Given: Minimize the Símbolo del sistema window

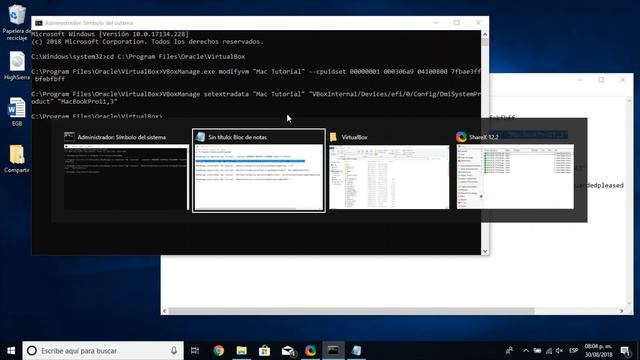Looking at the screenshot, I should click(436, 23).
